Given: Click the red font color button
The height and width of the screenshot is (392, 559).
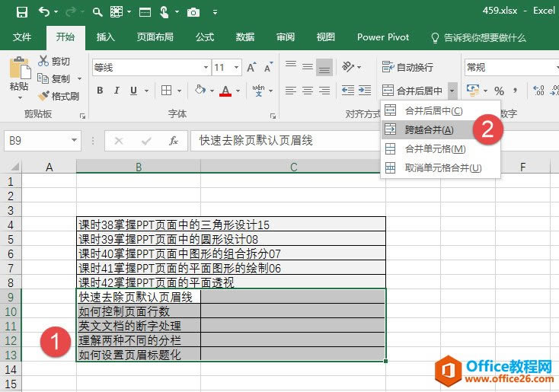Looking at the screenshot, I should point(225,91).
